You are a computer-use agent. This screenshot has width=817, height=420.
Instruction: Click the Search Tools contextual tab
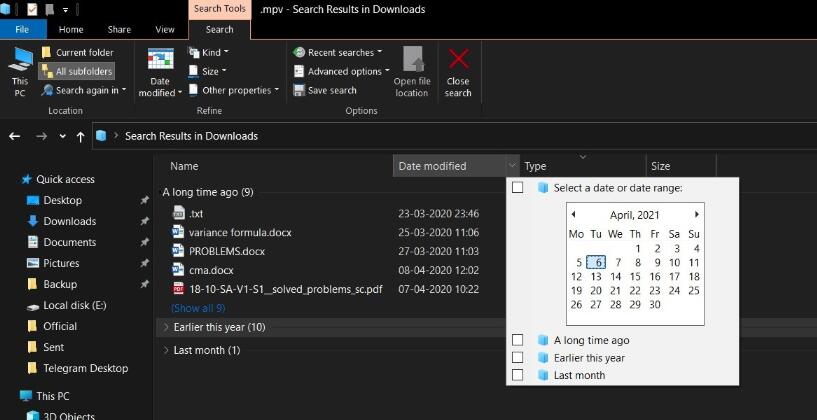[219, 9]
